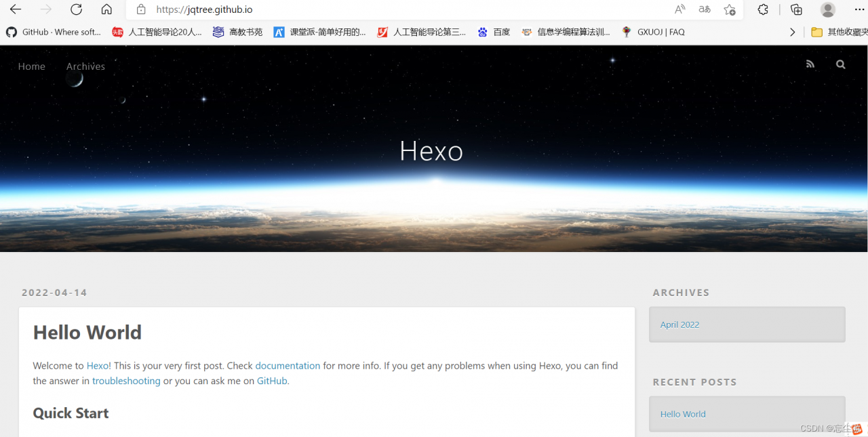The width and height of the screenshot is (868, 437).
Task: Open the translate page icon
Action: (x=705, y=9)
